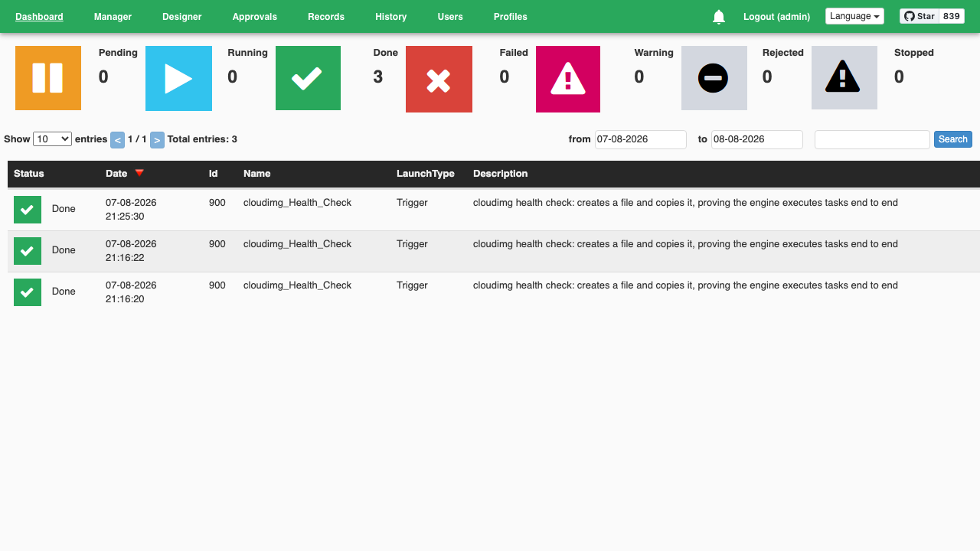The width and height of the screenshot is (980, 551).
Task: Click the blue Search button
Action: point(953,139)
